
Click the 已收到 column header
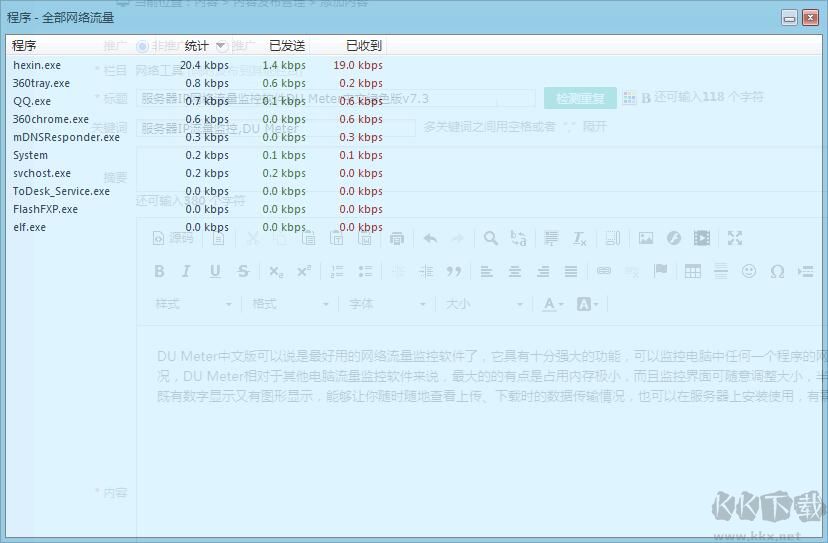point(363,46)
